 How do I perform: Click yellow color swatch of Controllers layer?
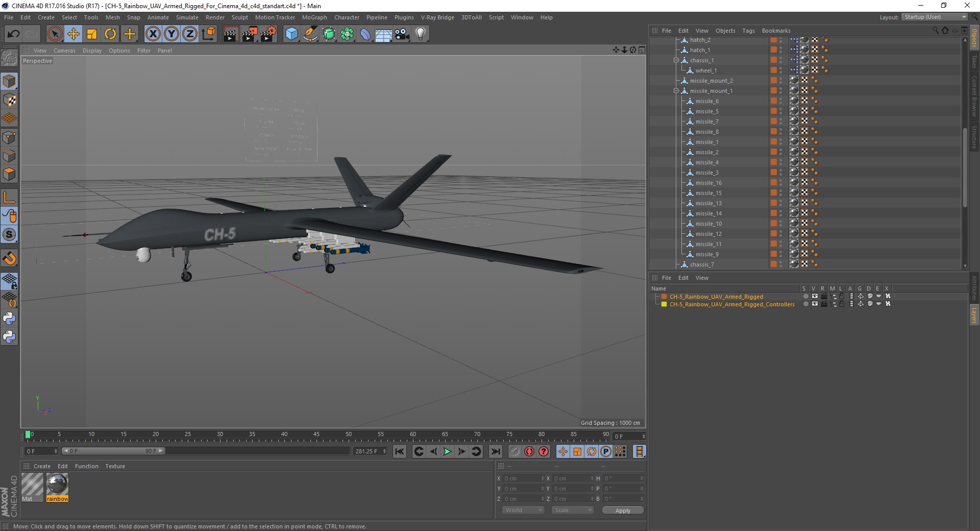[664, 304]
